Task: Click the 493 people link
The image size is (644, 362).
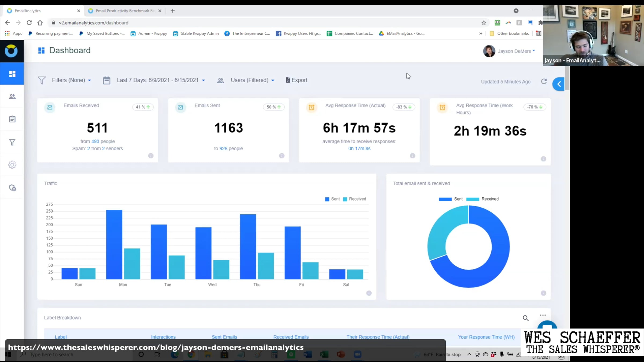Action: click(x=95, y=141)
